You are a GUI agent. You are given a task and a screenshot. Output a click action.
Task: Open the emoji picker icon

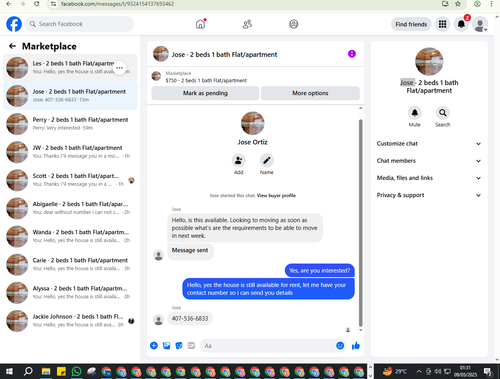tap(340, 346)
